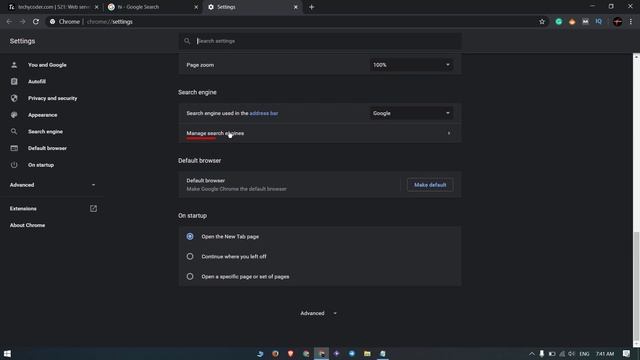Open the Extensions link
This screenshot has height=360, width=640.
[23, 209]
